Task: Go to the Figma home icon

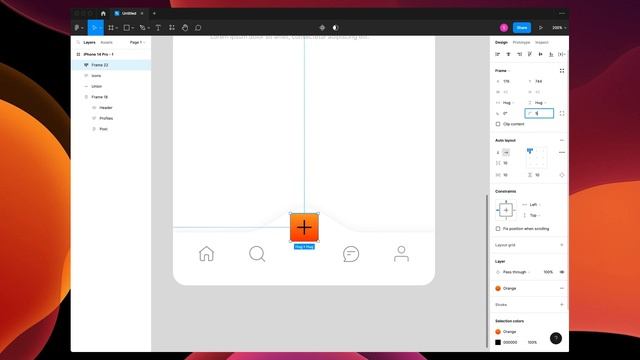Action: coord(103,13)
